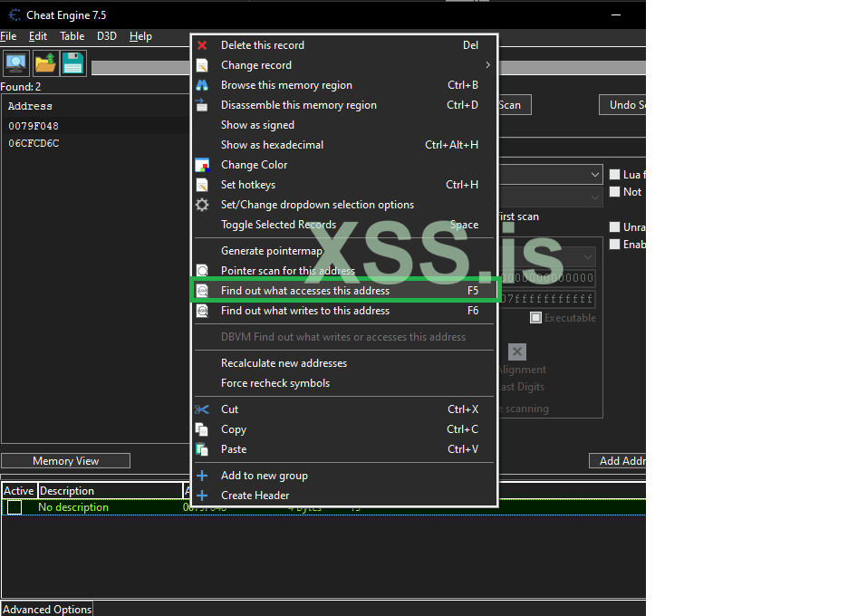The height and width of the screenshot is (616, 867).
Task: Click the plus icon for new group
Action: pos(202,476)
